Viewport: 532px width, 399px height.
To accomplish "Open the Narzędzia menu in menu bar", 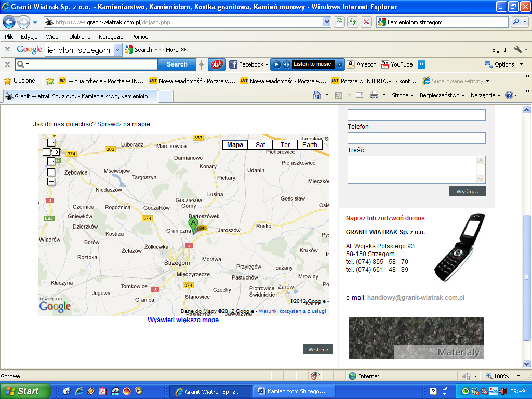I will tap(111, 37).
